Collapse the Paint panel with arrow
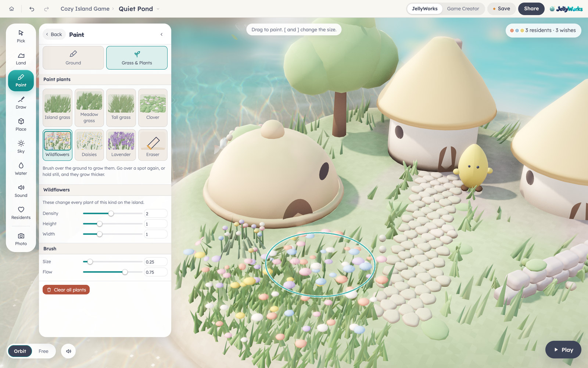The width and height of the screenshot is (588, 368). coord(162,34)
